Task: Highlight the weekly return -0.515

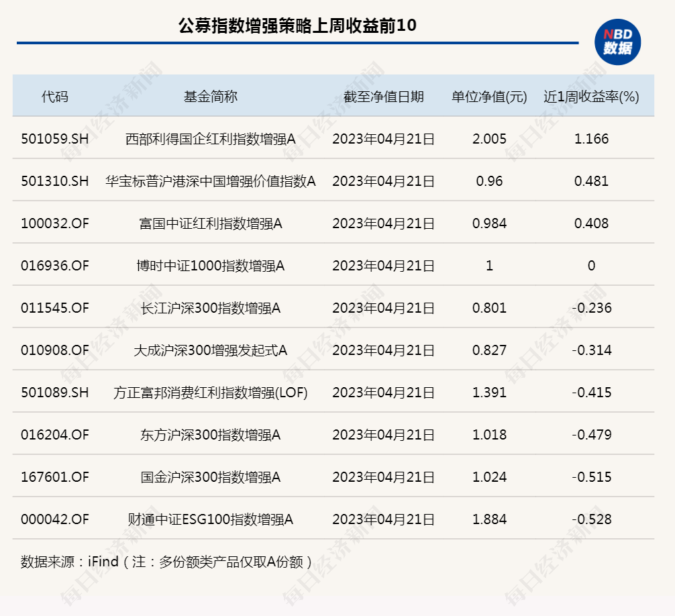Action: (x=592, y=477)
